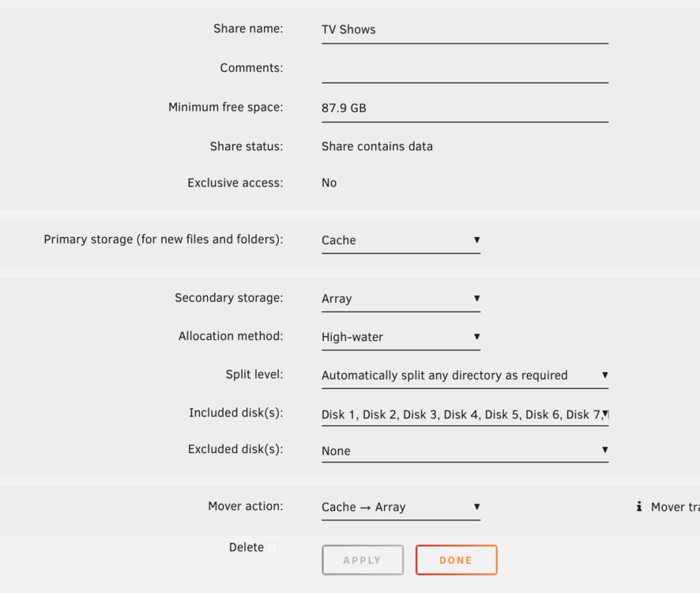Open the Allocation method dropdown showing High-water
This screenshot has height=593, width=700.
coord(401,337)
